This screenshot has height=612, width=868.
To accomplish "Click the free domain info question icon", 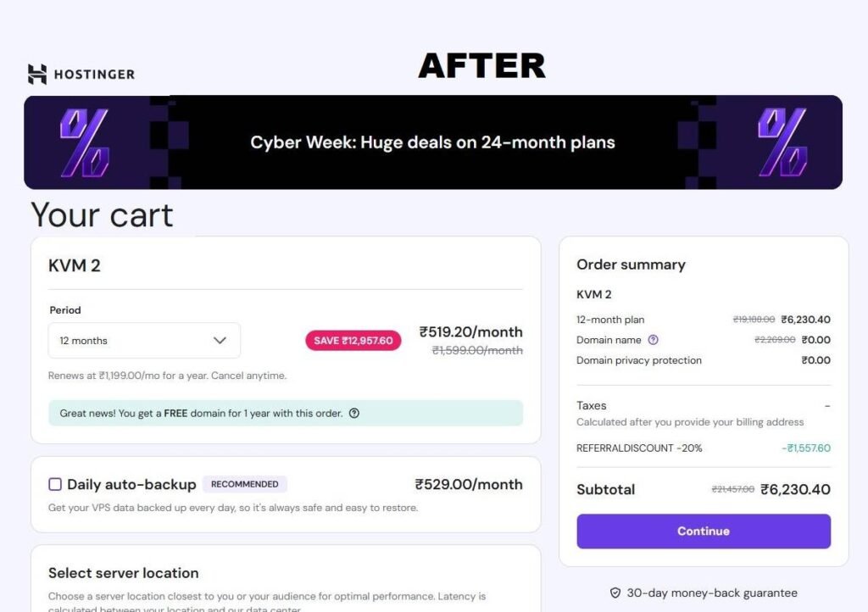I will (354, 414).
